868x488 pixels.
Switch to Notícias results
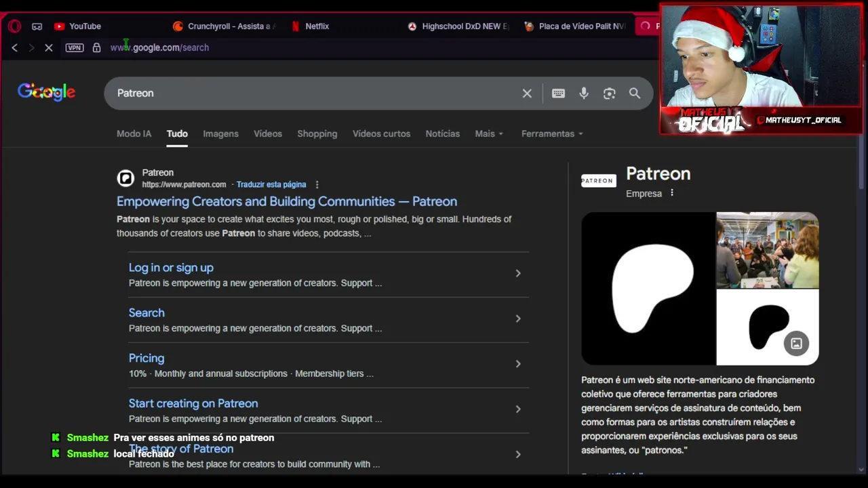point(442,134)
